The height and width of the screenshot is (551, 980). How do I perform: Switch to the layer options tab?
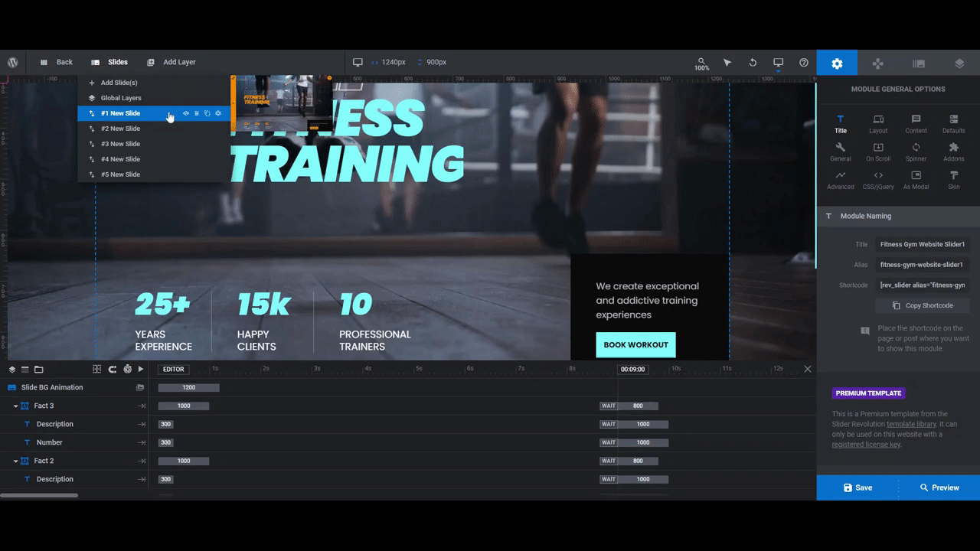tap(959, 64)
